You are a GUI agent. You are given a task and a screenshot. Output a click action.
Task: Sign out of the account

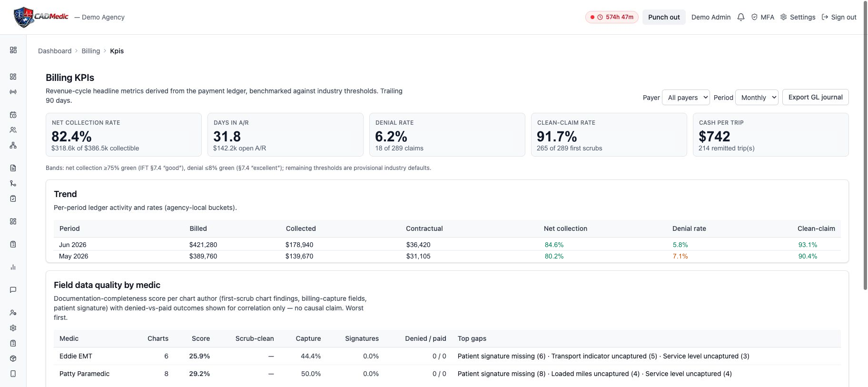839,17
